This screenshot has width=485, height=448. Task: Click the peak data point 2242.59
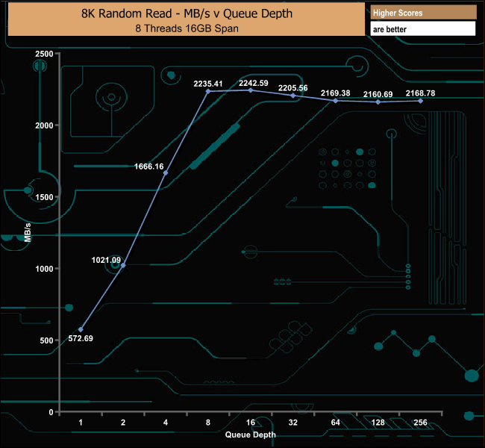click(251, 90)
